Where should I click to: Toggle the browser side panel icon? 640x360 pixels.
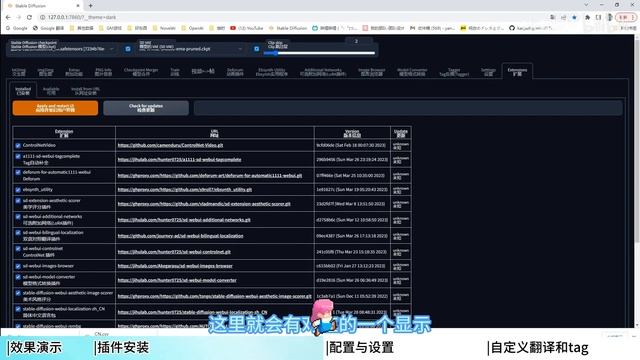[598, 17]
